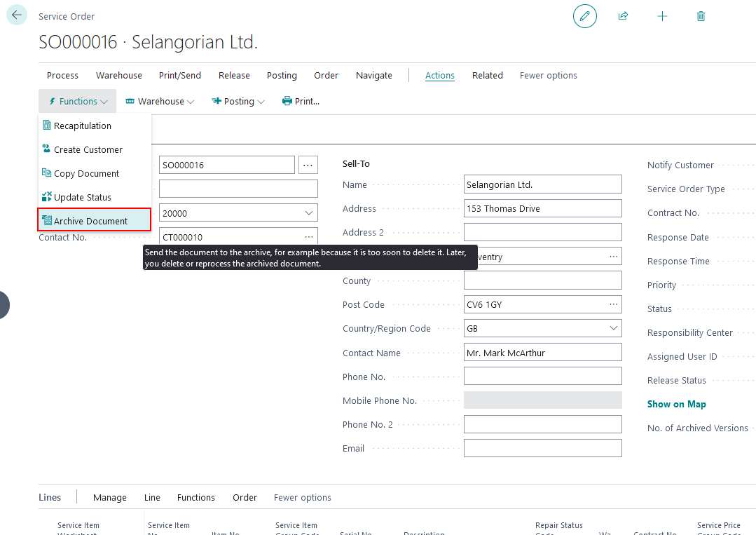Click the edit pencil icon
The image size is (756, 535).
point(585,15)
